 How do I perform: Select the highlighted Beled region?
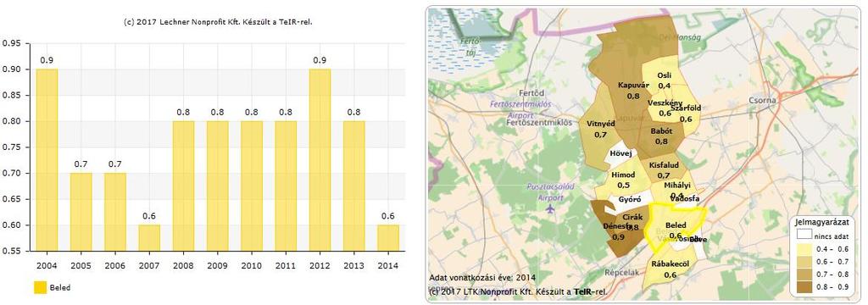pos(676,225)
